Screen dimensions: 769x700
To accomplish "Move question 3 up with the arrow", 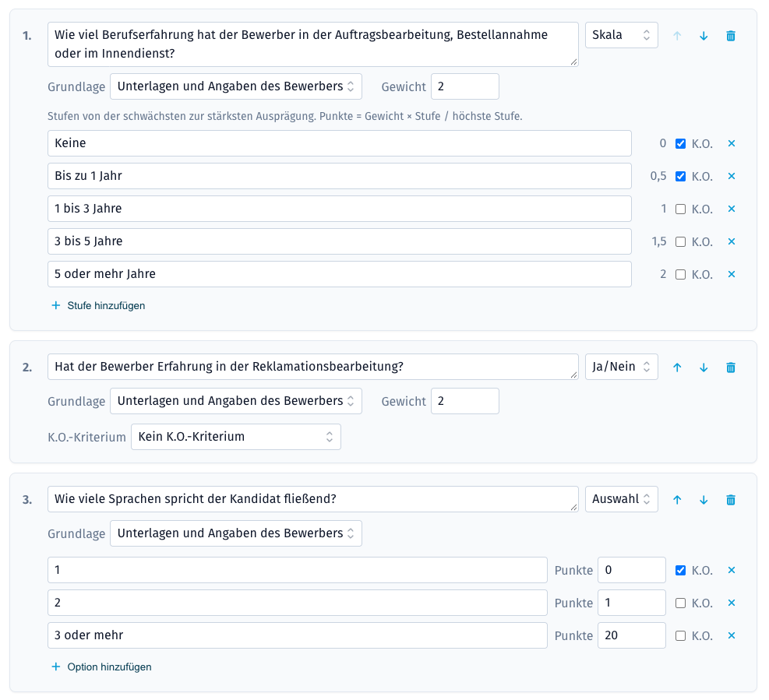I will point(677,500).
